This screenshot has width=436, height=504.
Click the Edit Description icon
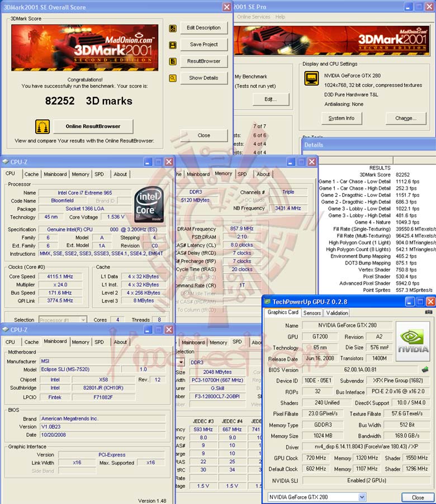(173, 29)
